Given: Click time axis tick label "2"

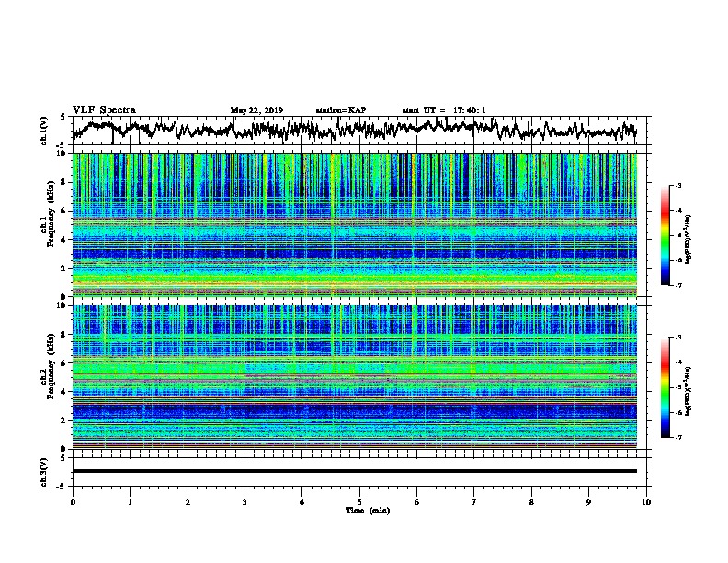Looking at the screenshot, I should pos(188,502).
